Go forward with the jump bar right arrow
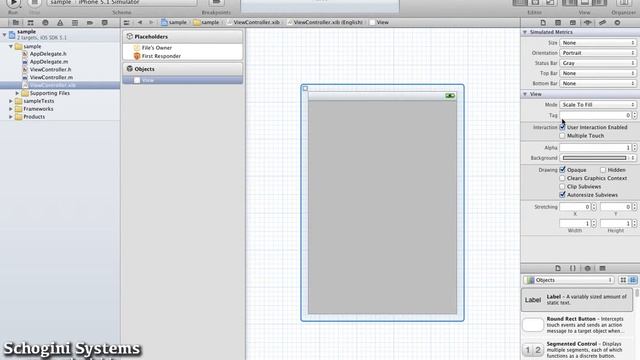The height and width of the screenshot is (360, 640). tap(151, 22)
